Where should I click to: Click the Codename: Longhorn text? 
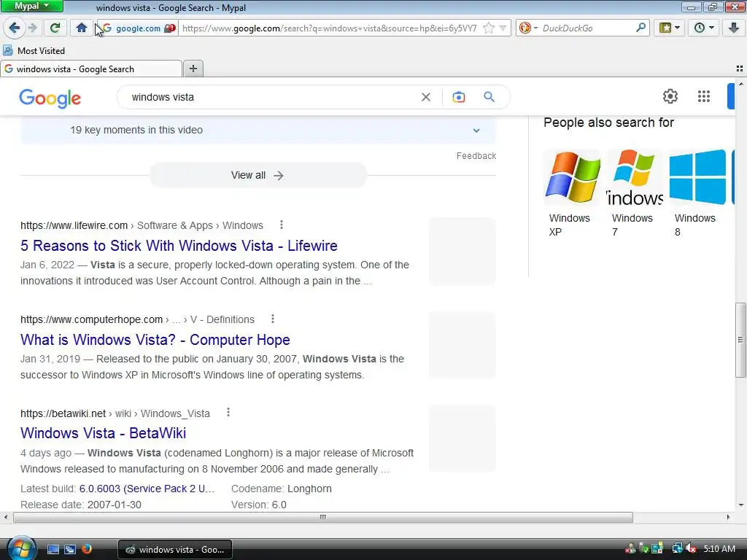point(282,489)
